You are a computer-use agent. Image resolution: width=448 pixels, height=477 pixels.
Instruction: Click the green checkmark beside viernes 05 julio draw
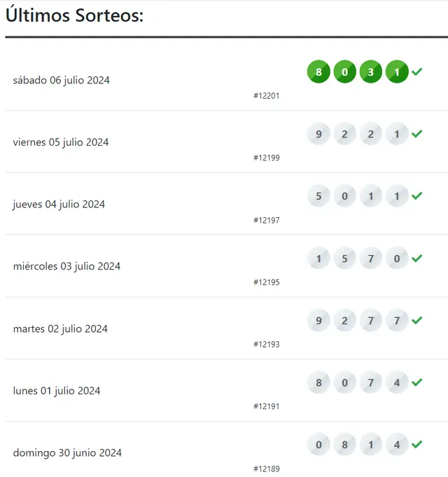pos(417,134)
